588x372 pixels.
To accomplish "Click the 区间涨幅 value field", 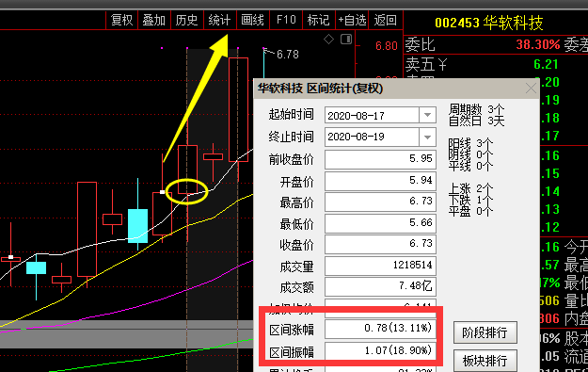I will 380,329.
